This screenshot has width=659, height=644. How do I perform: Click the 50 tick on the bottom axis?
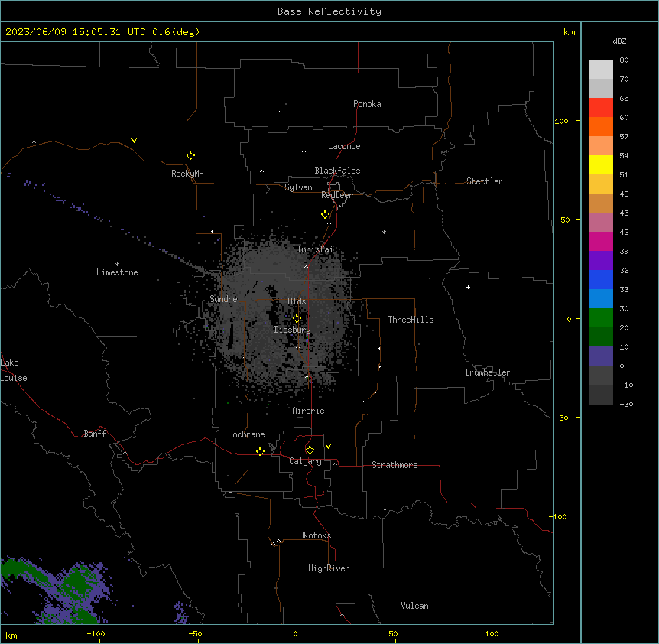point(393,633)
